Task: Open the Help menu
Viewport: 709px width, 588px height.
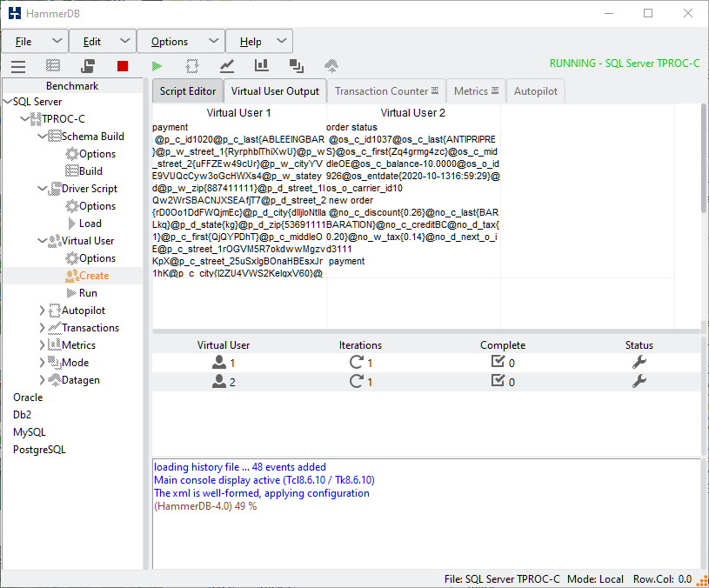Action: pos(259,42)
